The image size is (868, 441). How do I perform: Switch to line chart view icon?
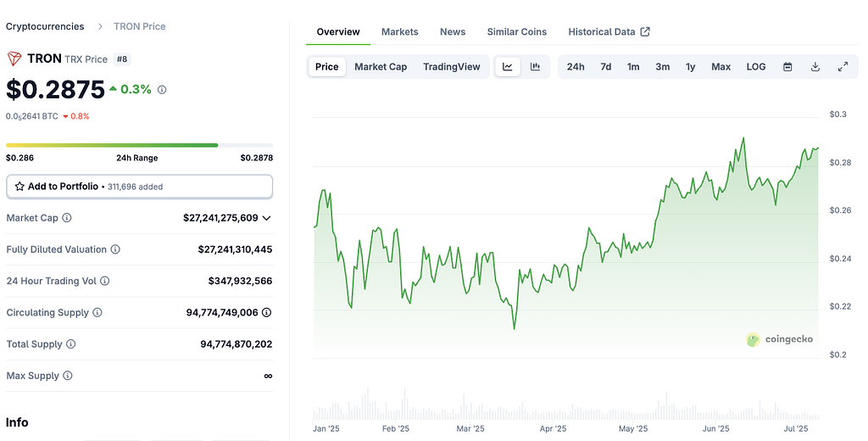click(507, 67)
